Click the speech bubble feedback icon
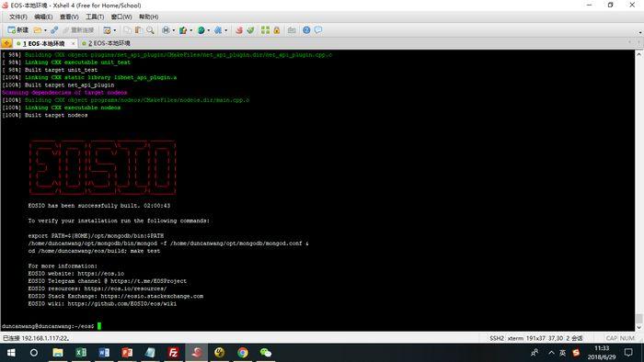The width and height of the screenshot is (644, 362). 318,30
